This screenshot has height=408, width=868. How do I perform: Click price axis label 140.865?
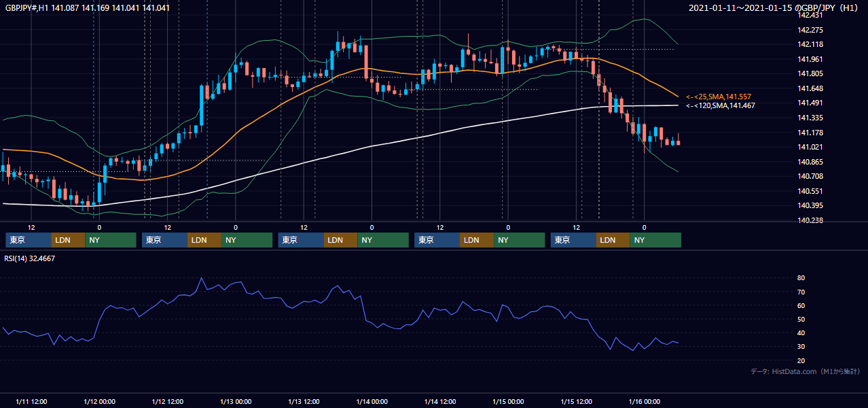click(811, 162)
